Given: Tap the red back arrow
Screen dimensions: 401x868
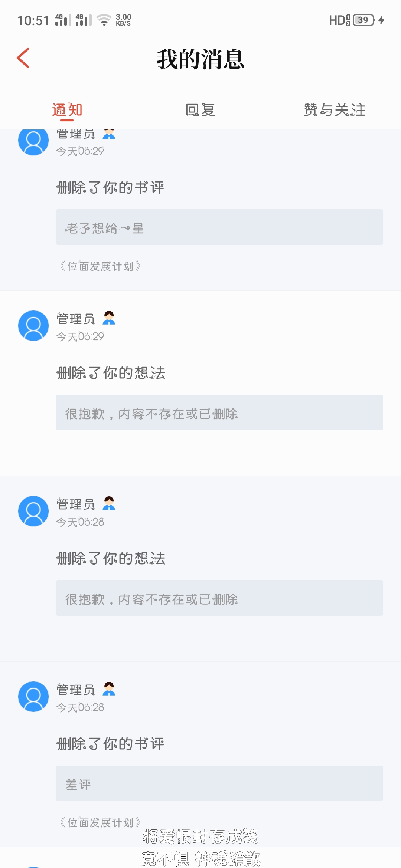Looking at the screenshot, I should pyautogui.click(x=23, y=58).
